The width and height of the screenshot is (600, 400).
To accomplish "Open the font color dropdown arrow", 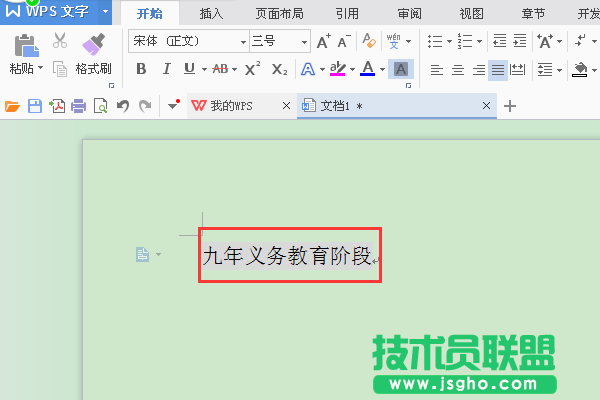I will click(x=382, y=69).
